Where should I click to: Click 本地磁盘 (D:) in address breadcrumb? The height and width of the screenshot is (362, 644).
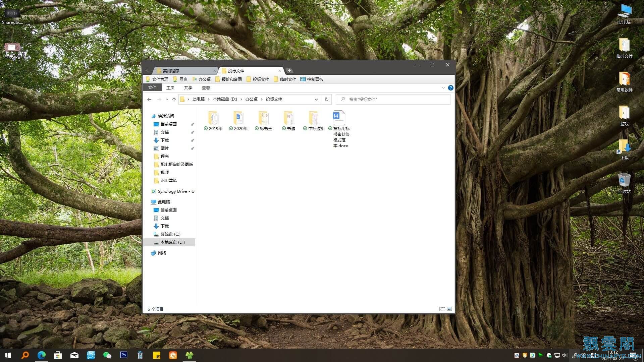point(225,99)
